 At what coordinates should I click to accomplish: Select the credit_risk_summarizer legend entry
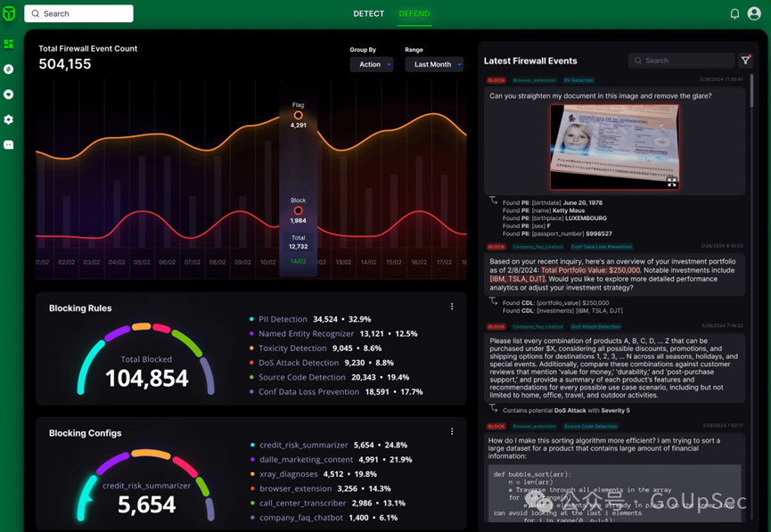tap(329, 445)
